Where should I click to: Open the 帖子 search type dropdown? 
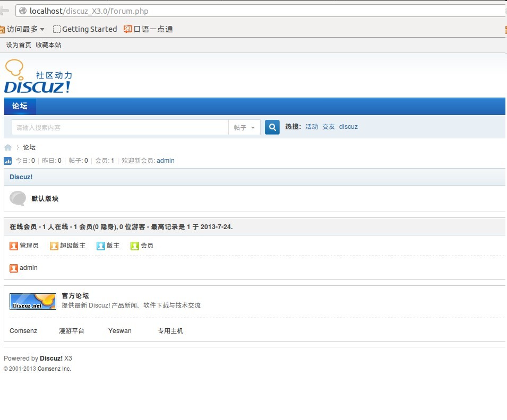click(x=244, y=127)
